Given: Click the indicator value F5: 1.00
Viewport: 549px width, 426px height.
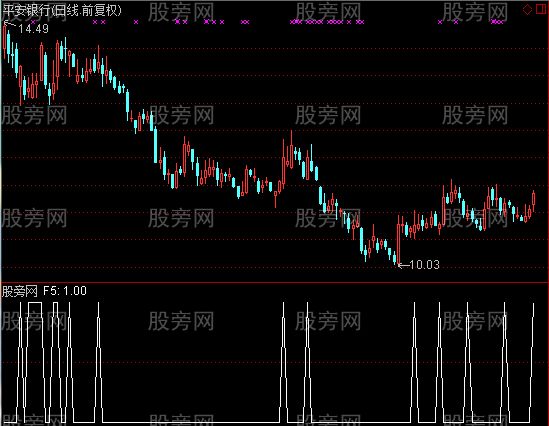Looking at the screenshot, I should 65,291.
